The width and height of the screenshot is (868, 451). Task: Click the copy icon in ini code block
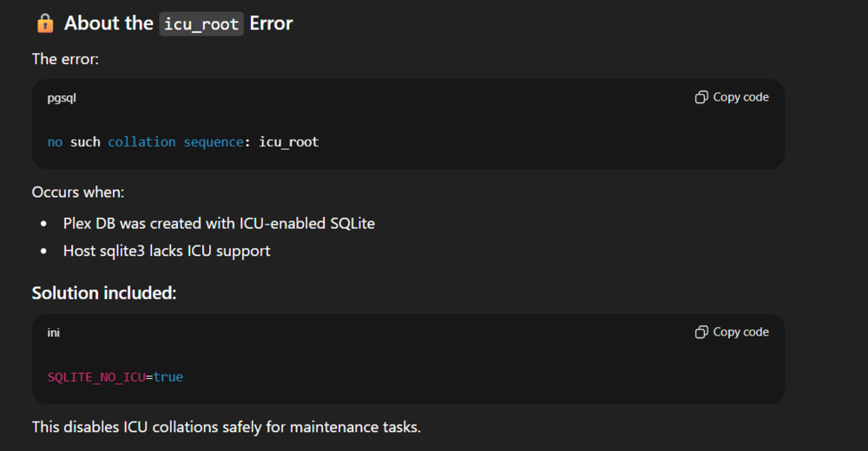click(x=701, y=332)
